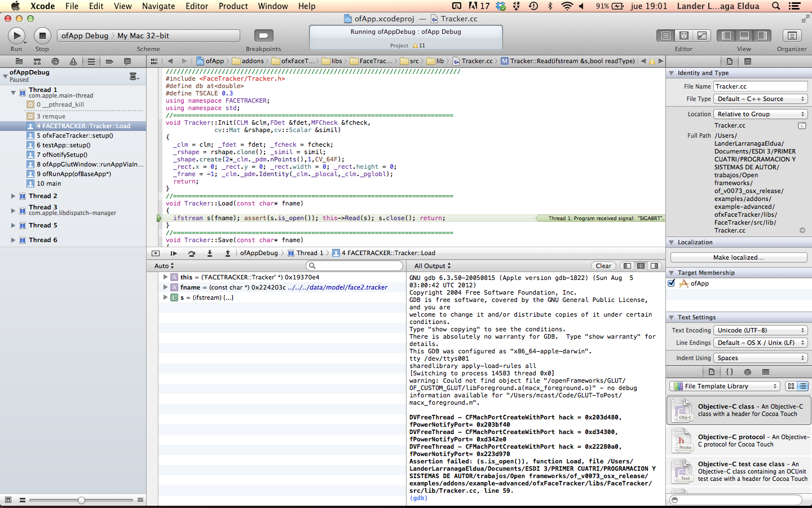Click the Make localized... button
Image resolution: width=812 pixels, height=508 pixels.
739,257
